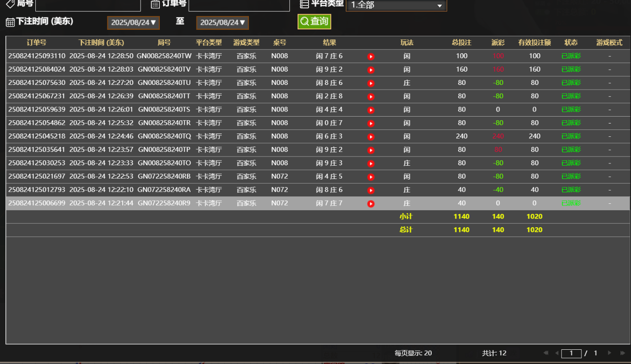The image size is (631, 364).
Task: Open the start date picker dropdown
Action: point(133,22)
